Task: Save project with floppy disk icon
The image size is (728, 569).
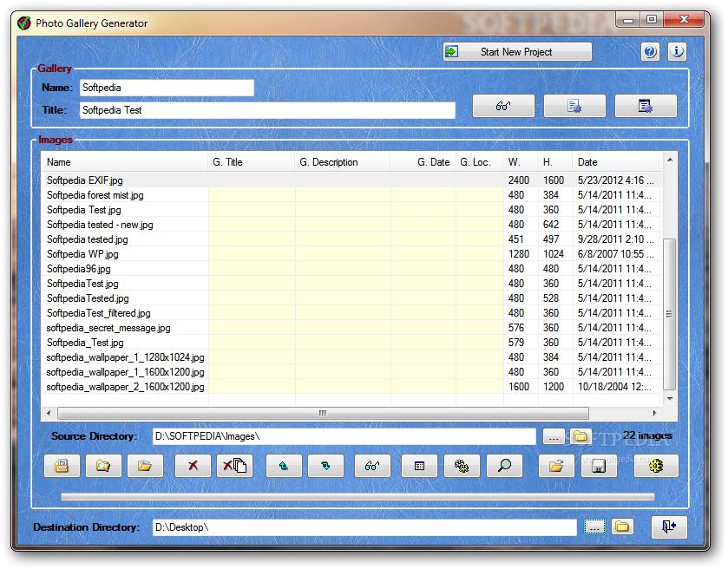Action: 599,466
